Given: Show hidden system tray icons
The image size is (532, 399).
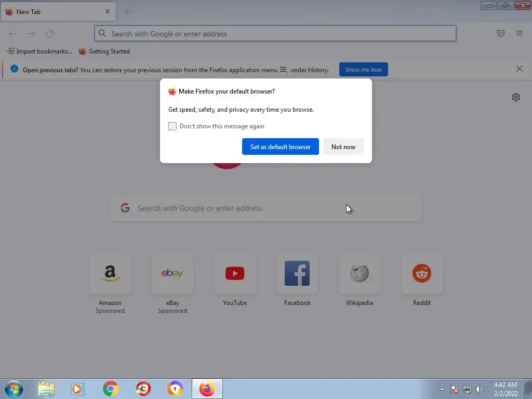Looking at the screenshot, I should coord(442,389).
